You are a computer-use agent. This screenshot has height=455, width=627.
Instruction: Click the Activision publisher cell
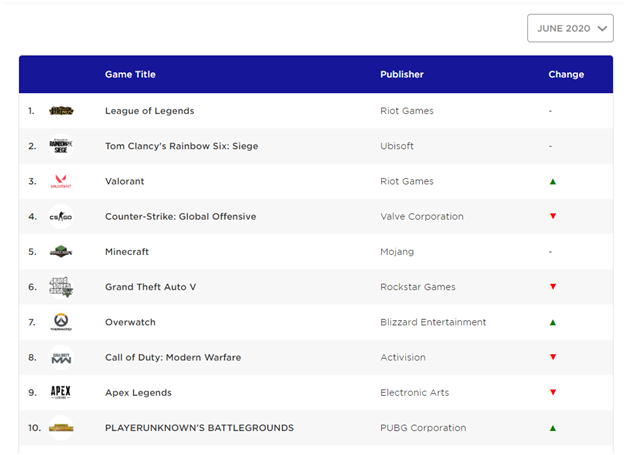click(x=403, y=357)
